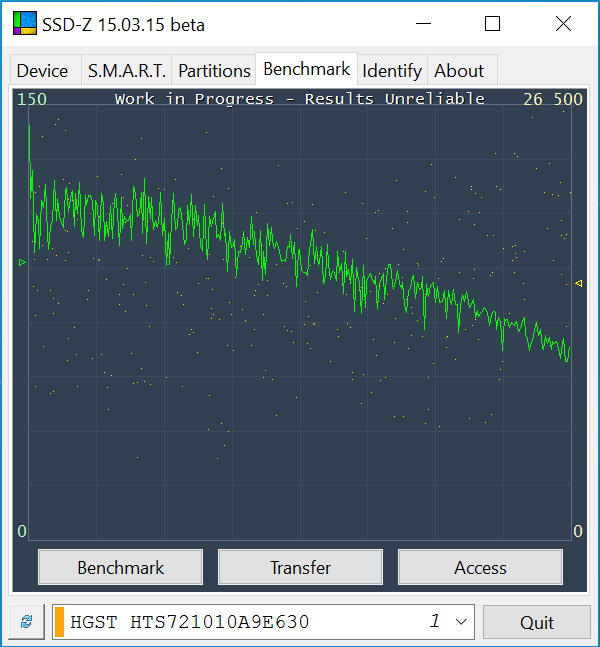The width and height of the screenshot is (600, 647).
Task: Click the 150 scale label
Action: [x=32, y=99]
